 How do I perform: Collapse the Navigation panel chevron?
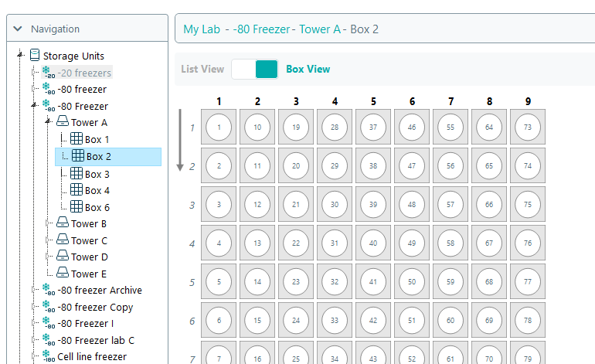(x=18, y=29)
